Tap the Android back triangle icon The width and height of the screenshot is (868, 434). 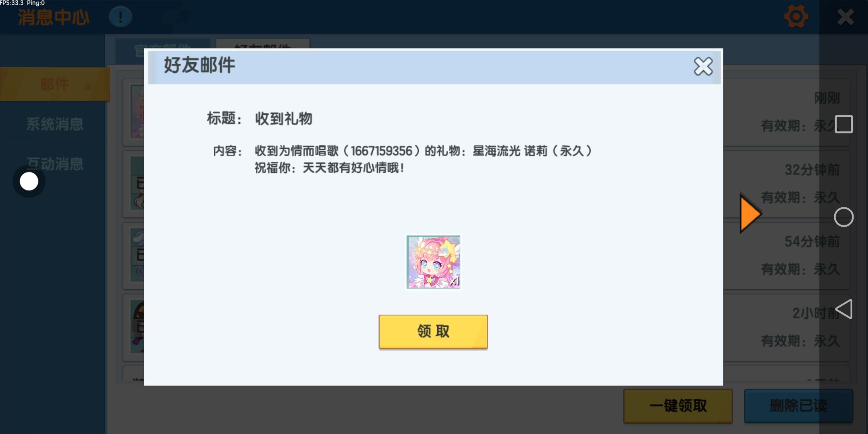pos(843,309)
